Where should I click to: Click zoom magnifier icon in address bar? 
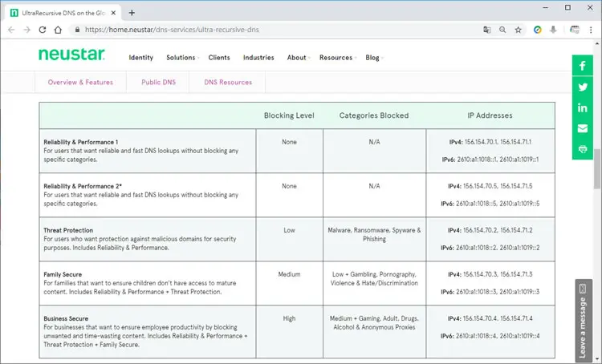tap(502, 30)
